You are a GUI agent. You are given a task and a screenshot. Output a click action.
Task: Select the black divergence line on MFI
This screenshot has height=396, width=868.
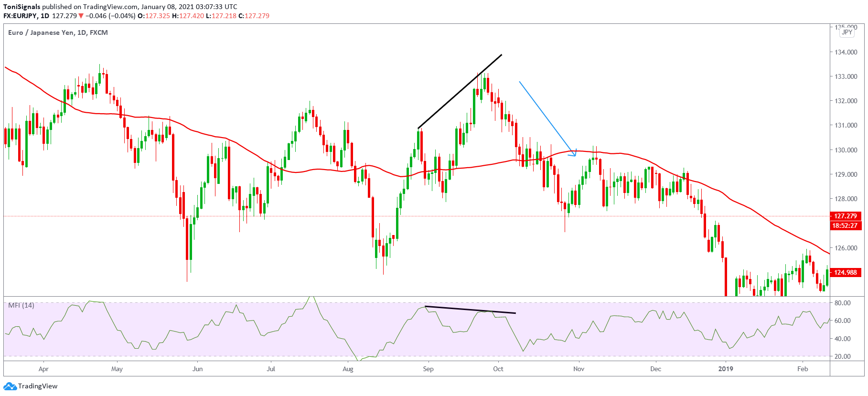(x=470, y=310)
